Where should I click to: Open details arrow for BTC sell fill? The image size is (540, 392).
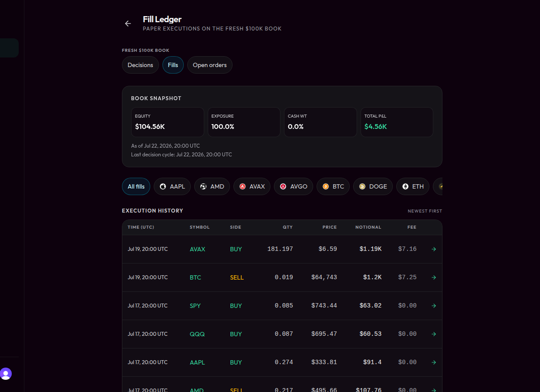(434, 277)
